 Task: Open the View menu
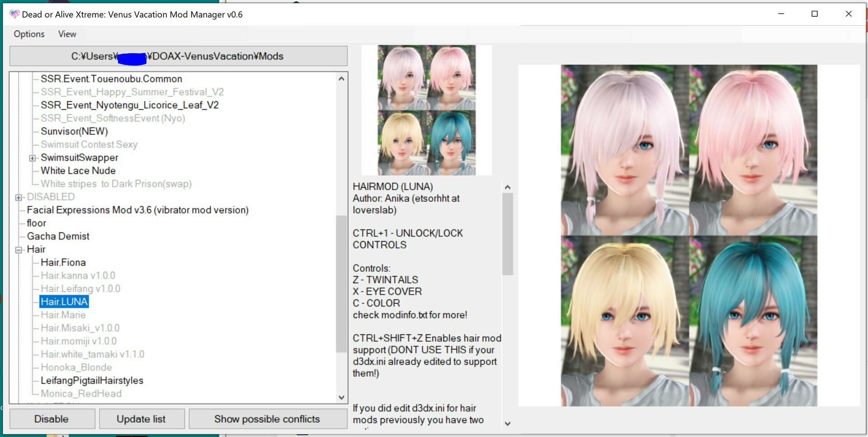click(x=67, y=34)
